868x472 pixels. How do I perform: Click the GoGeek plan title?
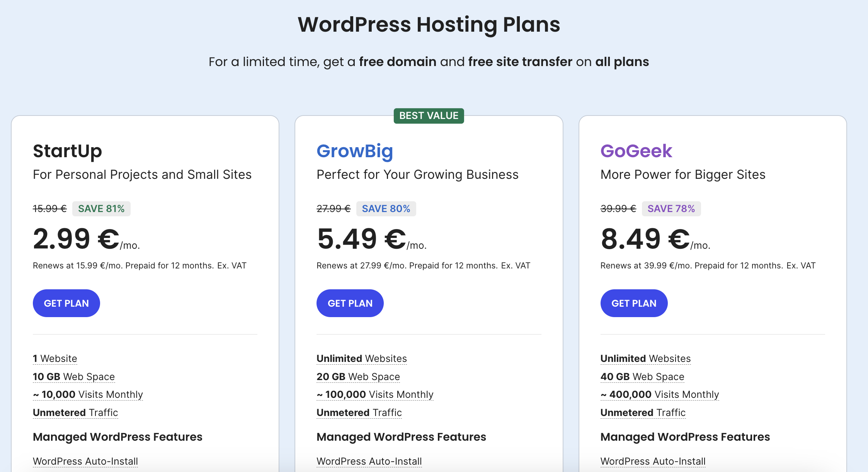coord(636,151)
